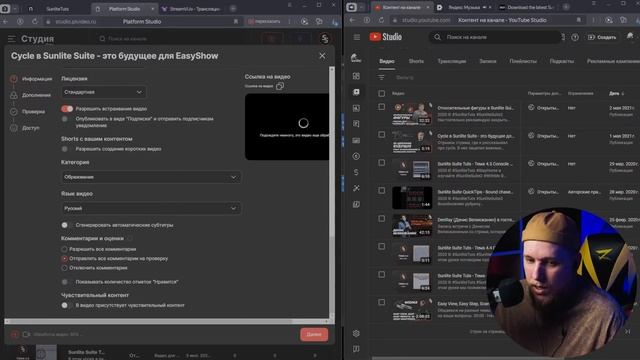Open Earn dollar icon in YouTube Studio sidebar

tap(356, 172)
